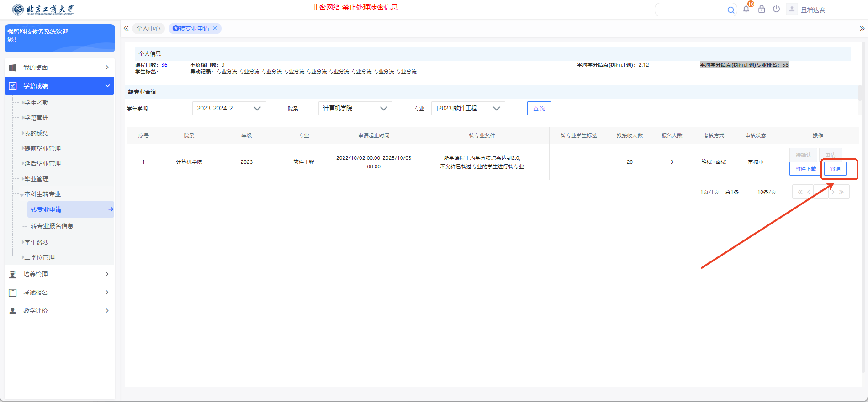The image size is (868, 402).
Task: Click the lock screen padlock icon
Action: (762, 9)
